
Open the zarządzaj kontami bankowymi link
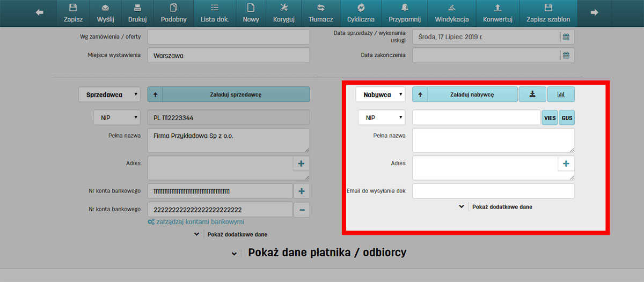coord(196,221)
